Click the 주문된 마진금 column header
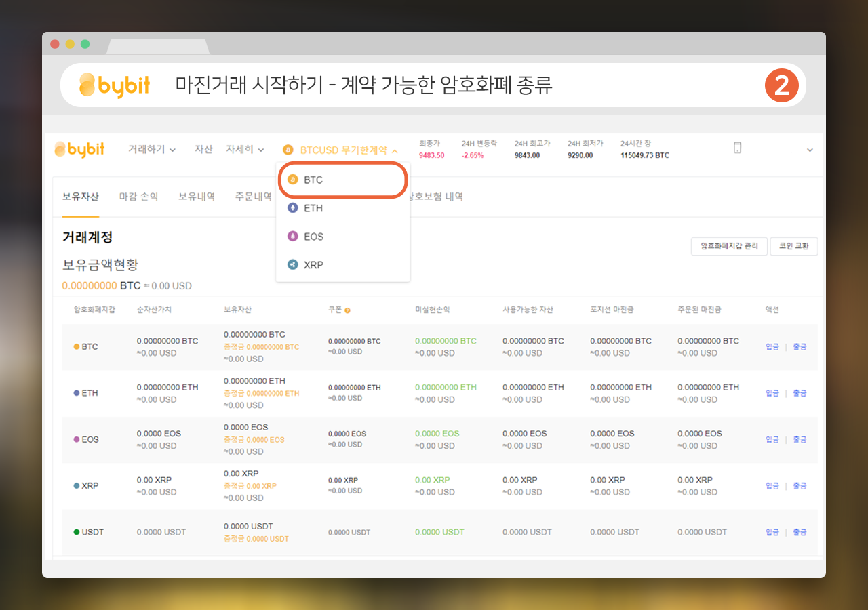868x610 pixels. 699,310
